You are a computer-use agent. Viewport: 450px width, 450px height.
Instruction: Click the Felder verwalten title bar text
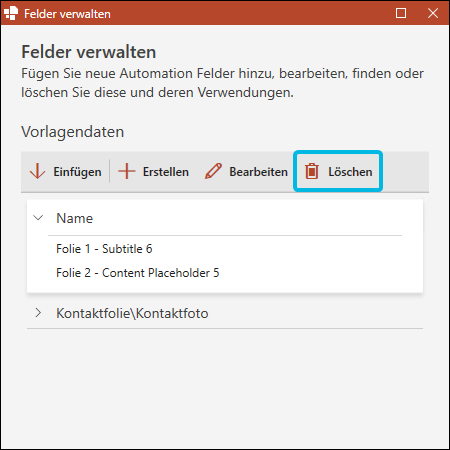click(67, 14)
